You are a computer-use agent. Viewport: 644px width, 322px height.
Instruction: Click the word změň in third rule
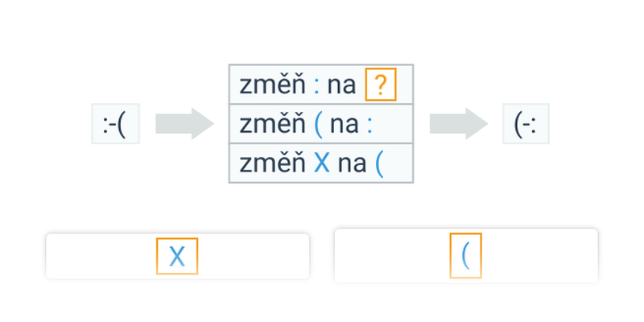click(x=273, y=163)
